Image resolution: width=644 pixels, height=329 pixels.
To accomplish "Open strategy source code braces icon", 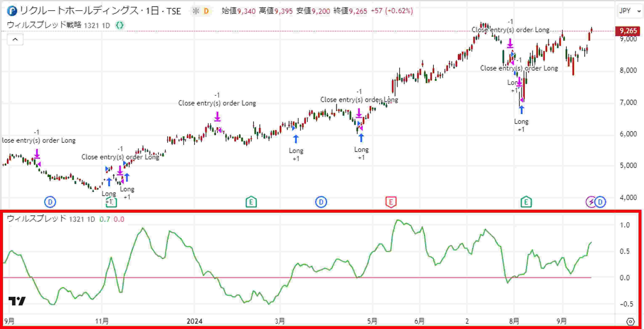I will click(x=120, y=25).
